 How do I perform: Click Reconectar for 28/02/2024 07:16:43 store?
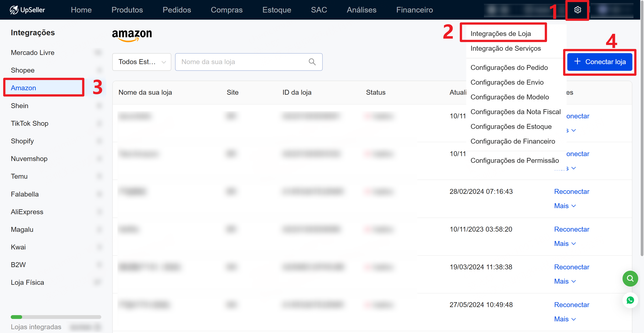pyautogui.click(x=572, y=191)
